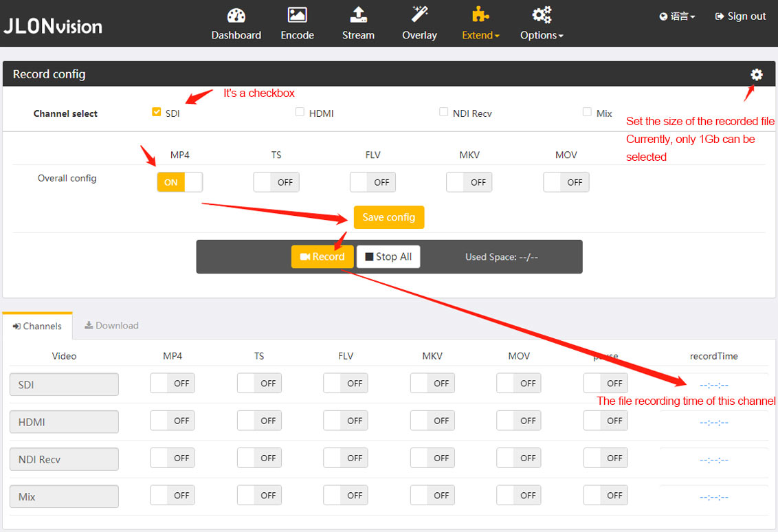Click the Used Space --/-- readout
778x532 pixels.
[501, 256]
